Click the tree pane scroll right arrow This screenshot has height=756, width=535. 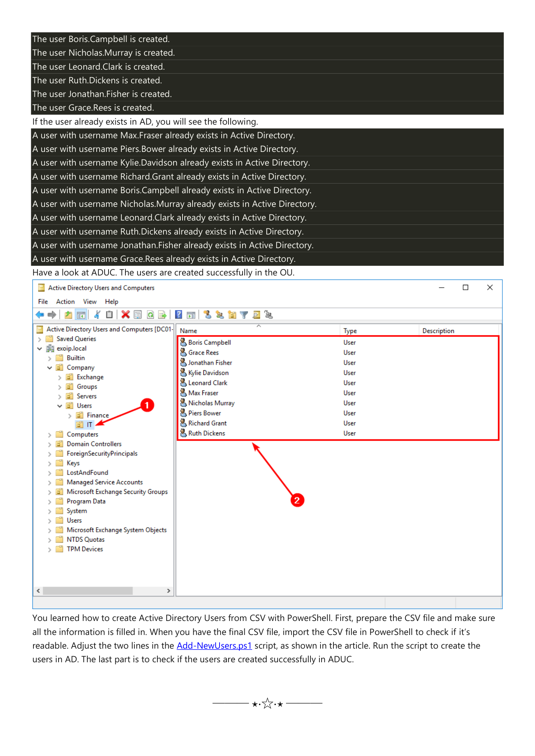coord(169,591)
